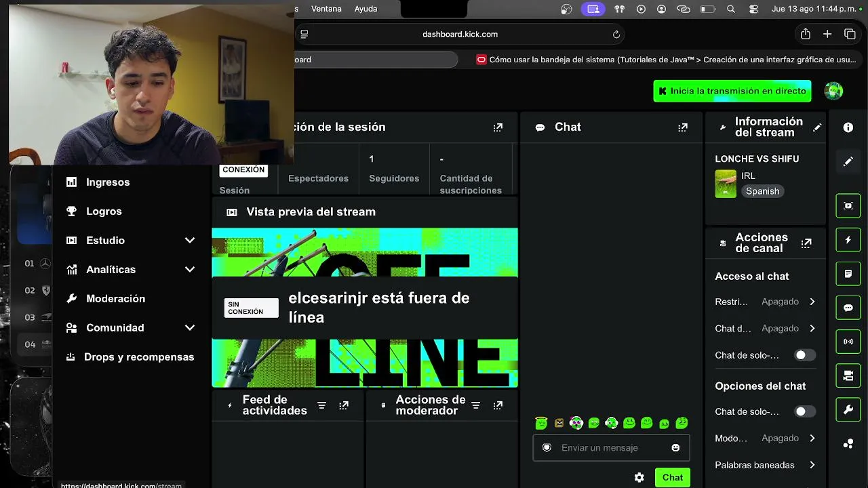The image size is (868, 488).
Task: Toggle the stream preview widget icon
Action: click(x=848, y=205)
